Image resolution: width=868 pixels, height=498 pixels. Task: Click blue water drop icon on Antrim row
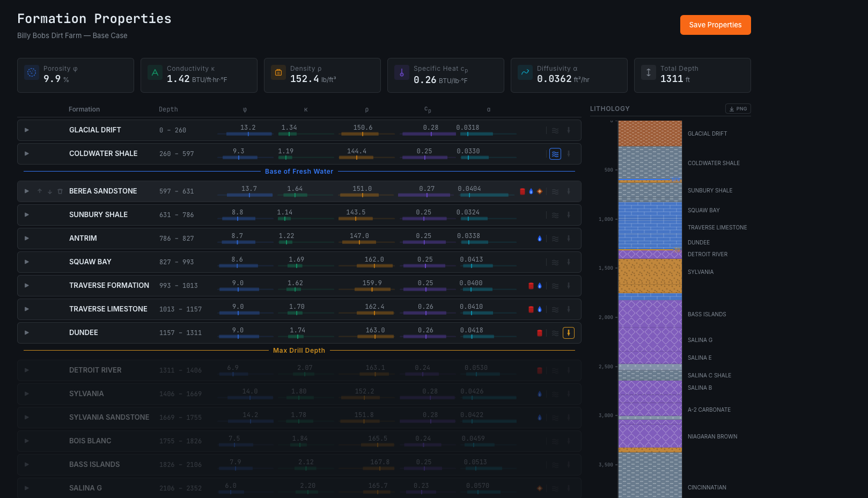pos(540,239)
